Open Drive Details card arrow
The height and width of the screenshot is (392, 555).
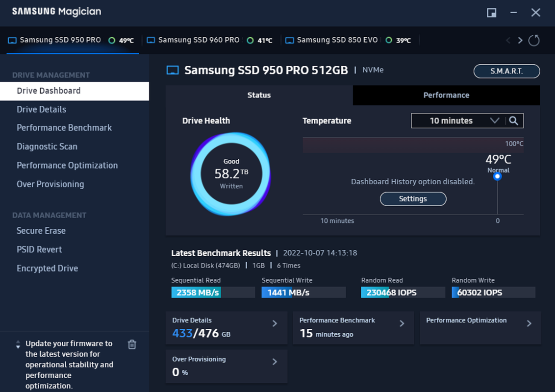click(x=275, y=323)
